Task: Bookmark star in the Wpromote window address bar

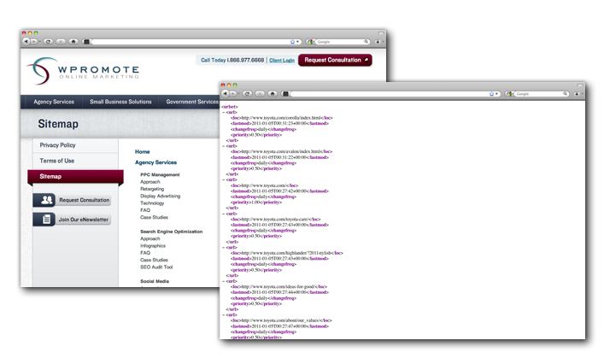Action: pos(292,42)
